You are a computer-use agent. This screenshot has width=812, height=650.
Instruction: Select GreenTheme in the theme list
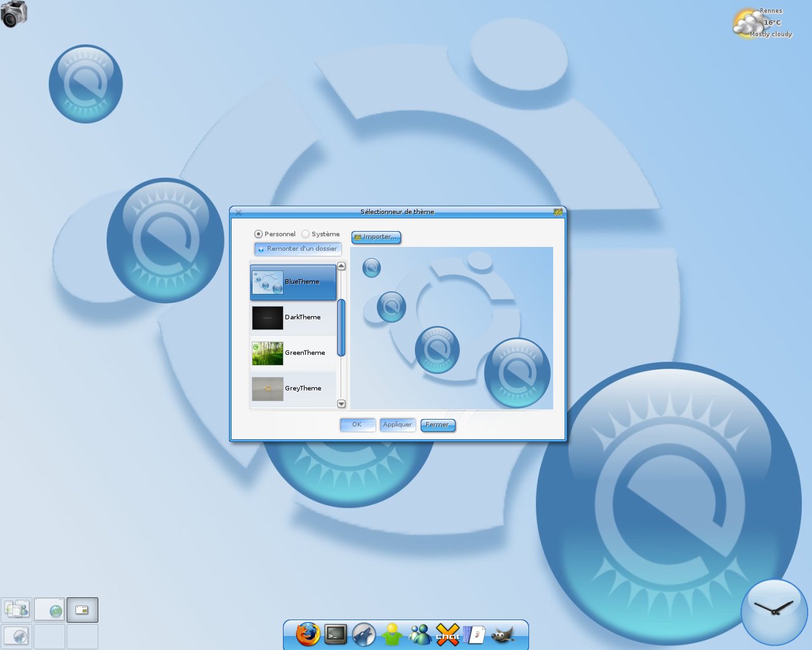293,353
